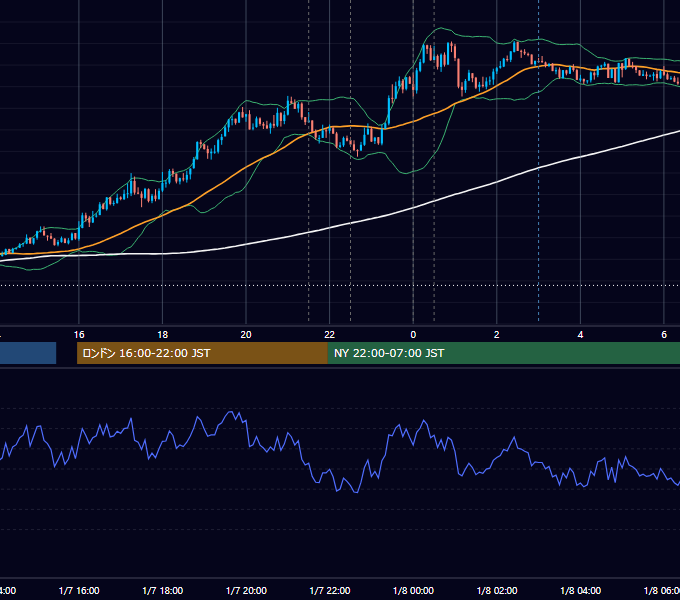Viewport: 680px width, 600px height.
Task: Click the 1/7 22:00 label on lower axis
Action: click(330, 591)
